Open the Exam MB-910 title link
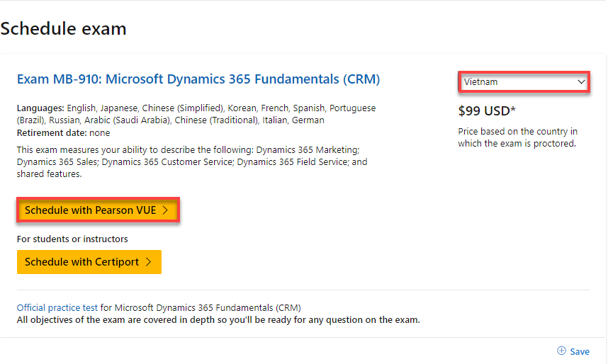 [198, 79]
